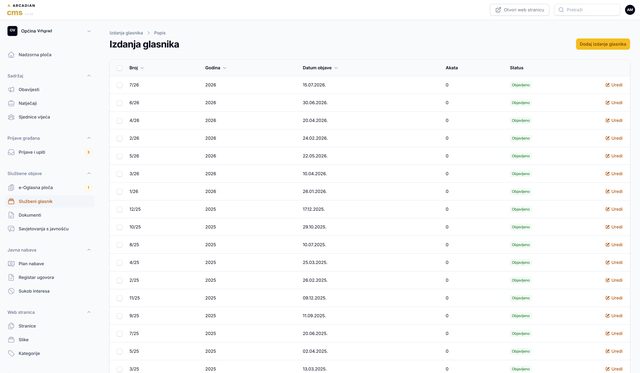Click the Natječaji sidebar icon
The width and height of the screenshot is (640, 373).
pyautogui.click(x=11, y=103)
